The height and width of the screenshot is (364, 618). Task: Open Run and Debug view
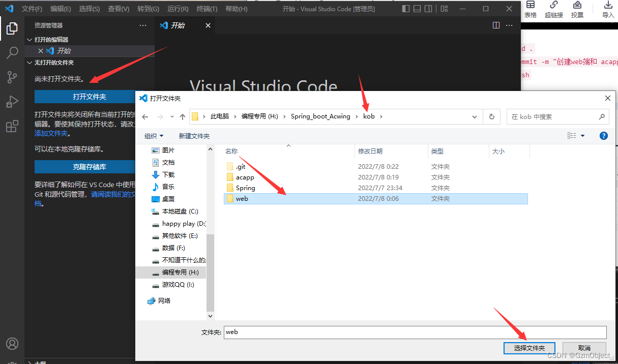point(12,101)
